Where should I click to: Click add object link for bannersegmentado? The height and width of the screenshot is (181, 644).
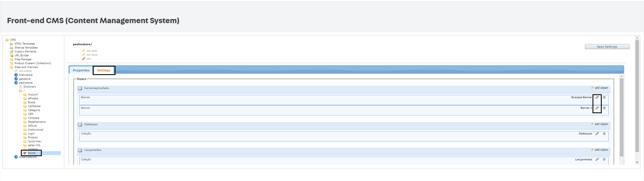click(x=601, y=88)
